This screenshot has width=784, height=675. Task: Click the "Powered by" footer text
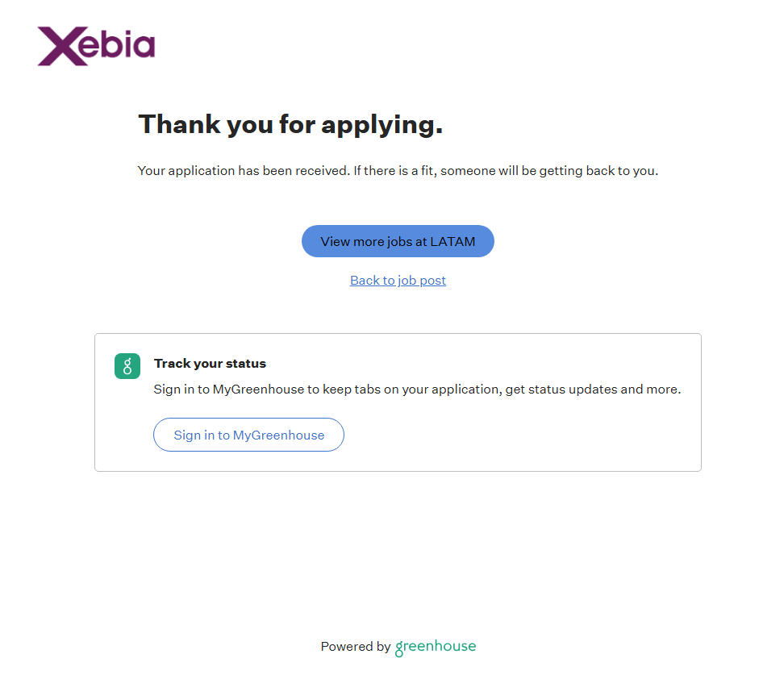[356, 647]
